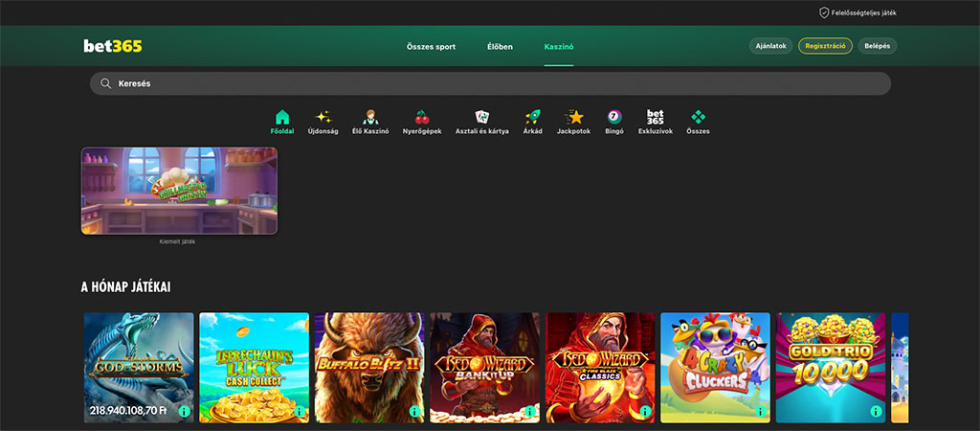
Task: Show info for Red Wizard Bank It Up
Action: [x=530, y=411]
